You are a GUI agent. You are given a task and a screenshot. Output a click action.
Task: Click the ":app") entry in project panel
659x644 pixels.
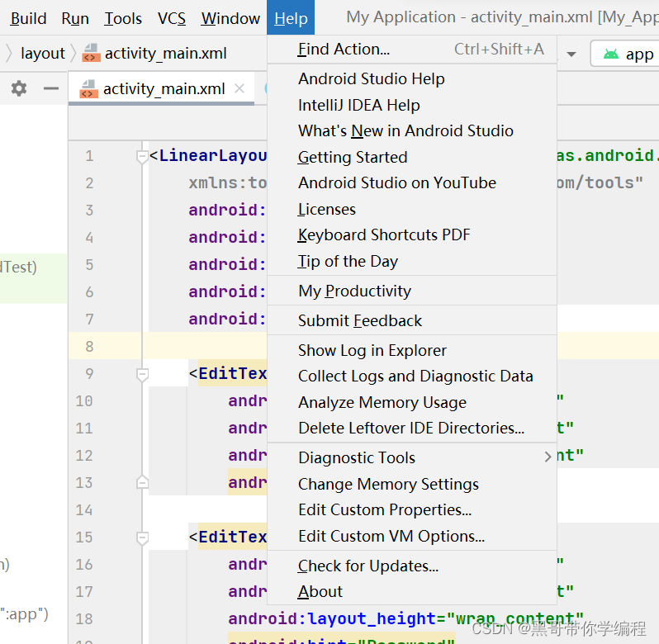click(25, 614)
